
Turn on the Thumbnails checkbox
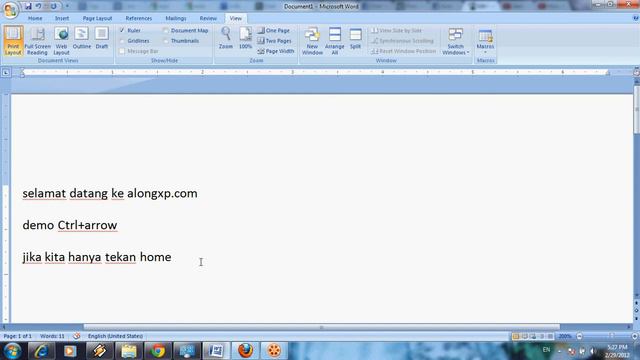click(166, 41)
